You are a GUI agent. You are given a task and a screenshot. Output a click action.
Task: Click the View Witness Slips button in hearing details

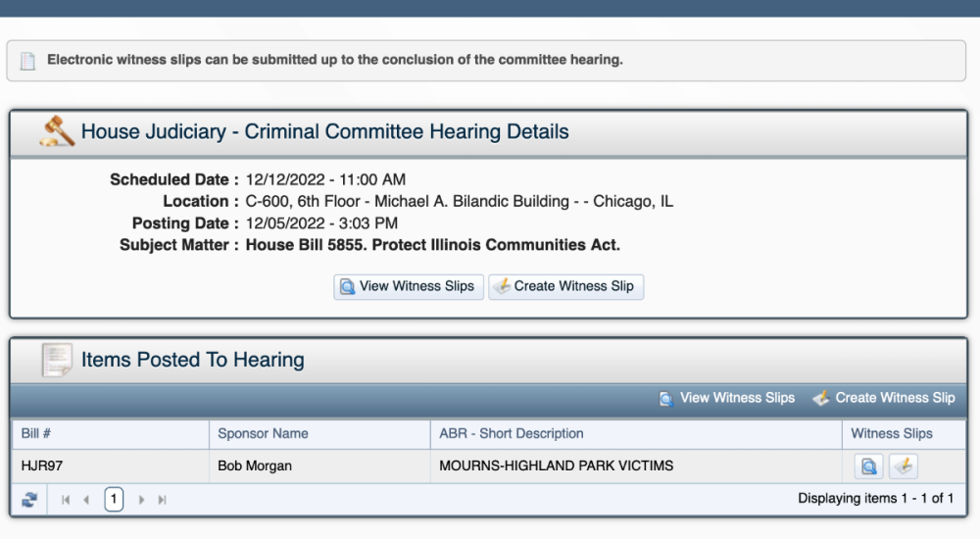coord(409,287)
